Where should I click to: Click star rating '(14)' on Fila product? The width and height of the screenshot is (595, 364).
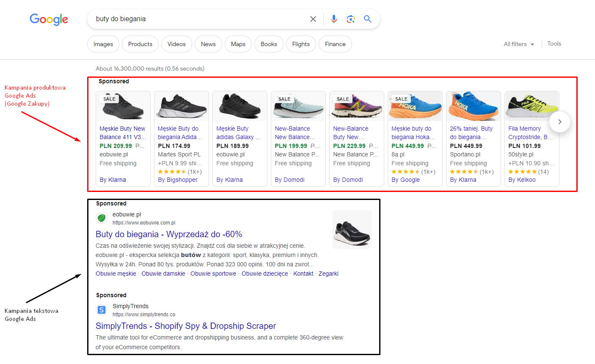[x=529, y=172]
